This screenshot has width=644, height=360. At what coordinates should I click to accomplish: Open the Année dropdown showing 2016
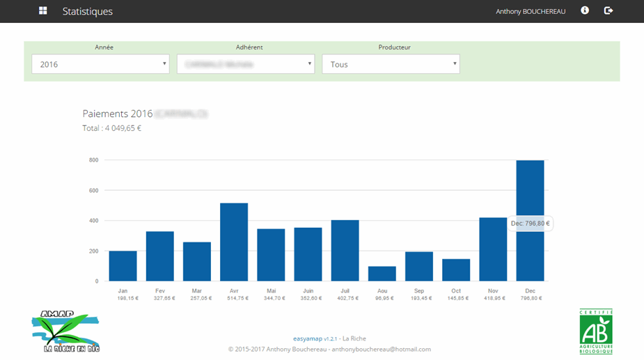100,64
